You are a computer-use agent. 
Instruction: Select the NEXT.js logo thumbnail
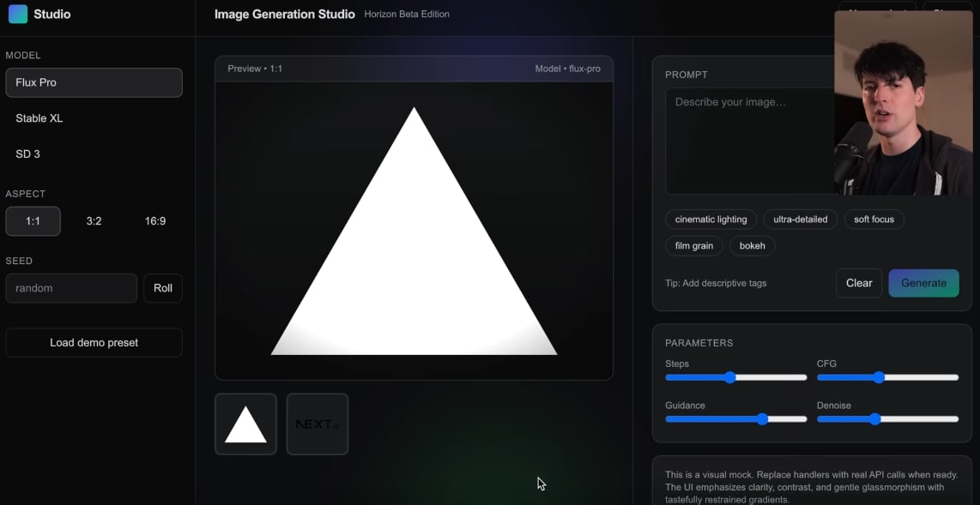click(x=317, y=424)
